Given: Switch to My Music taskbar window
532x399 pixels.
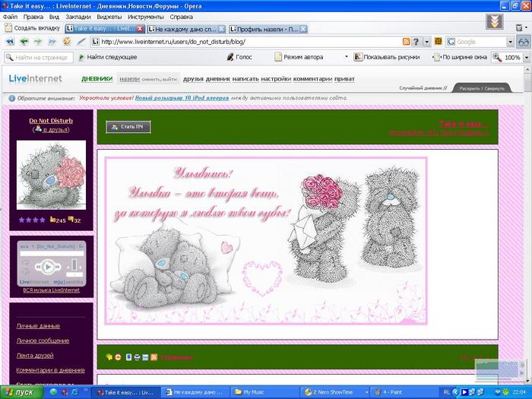Looking at the screenshot, I should coord(265,392).
